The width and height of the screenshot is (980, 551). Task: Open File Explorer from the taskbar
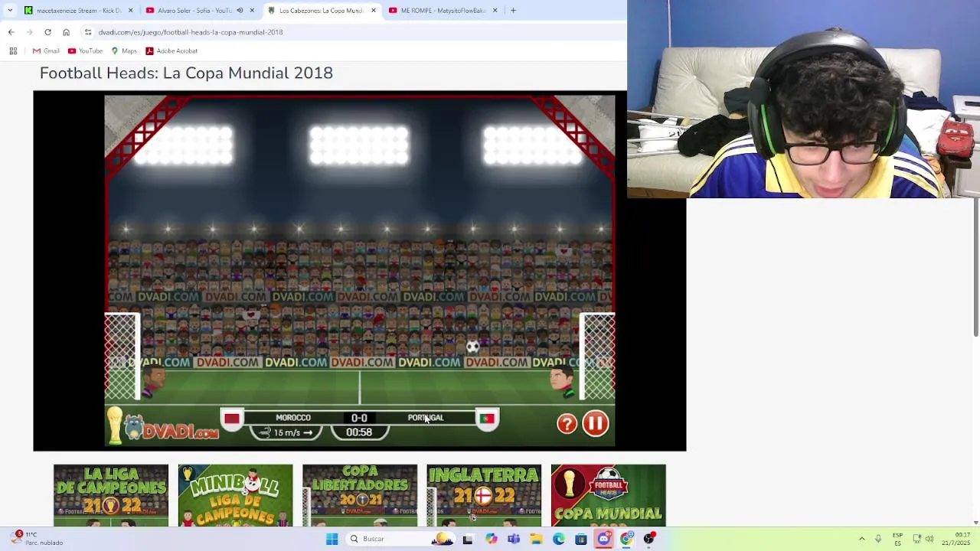[x=536, y=539]
